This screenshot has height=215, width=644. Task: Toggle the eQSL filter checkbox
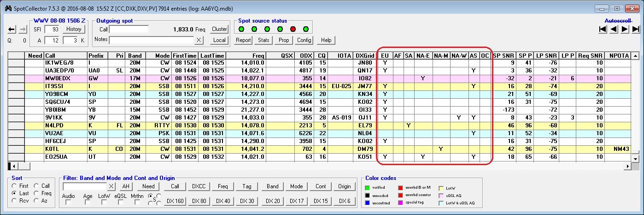point(121,203)
